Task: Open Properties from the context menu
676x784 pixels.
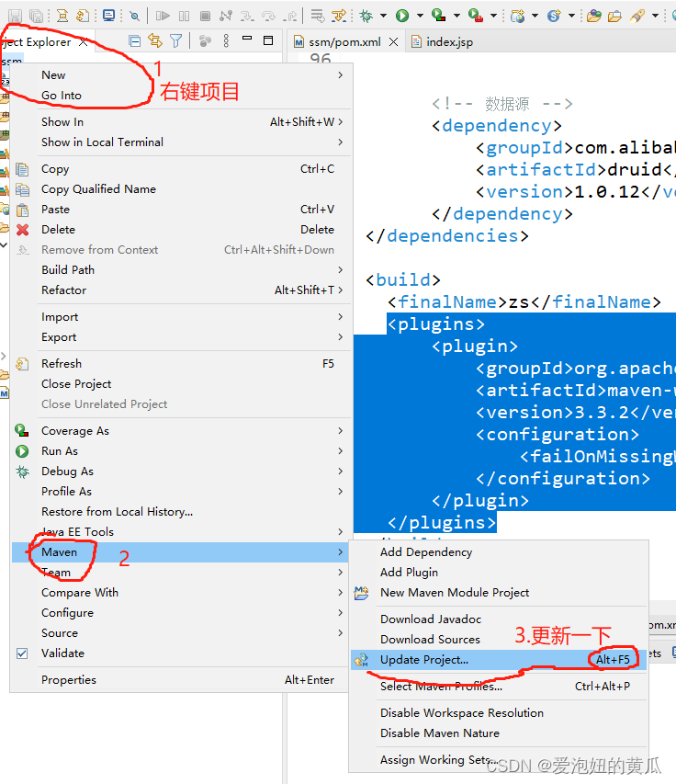Action: pyautogui.click(x=181, y=680)
